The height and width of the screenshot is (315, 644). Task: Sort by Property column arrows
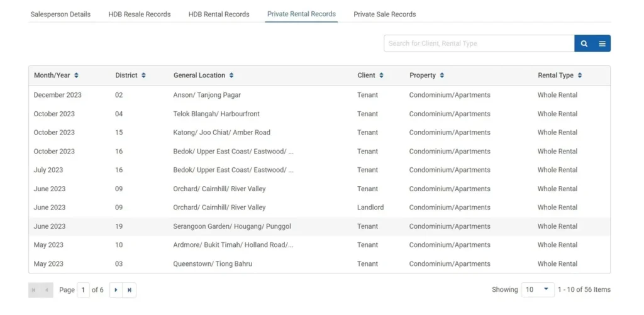pos(442,75)
